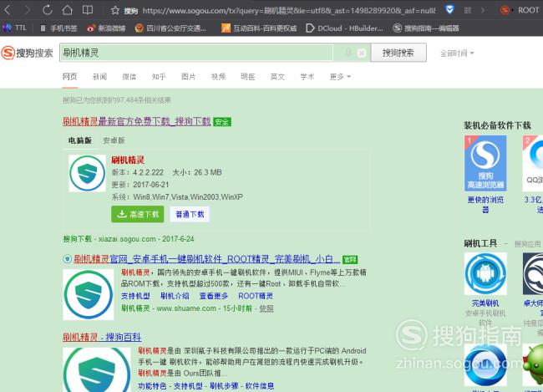Select the 明医 search tab
Screen dimensions: 543x392
coord(247,77)
